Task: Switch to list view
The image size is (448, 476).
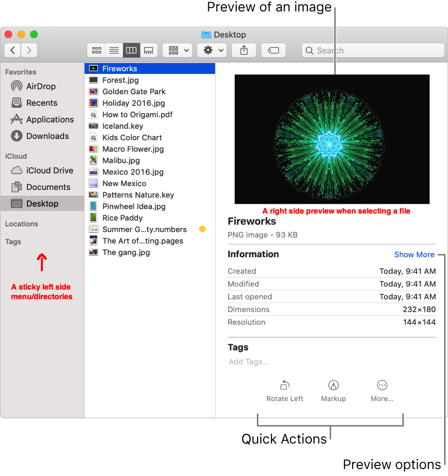Action: click(114, 50)
